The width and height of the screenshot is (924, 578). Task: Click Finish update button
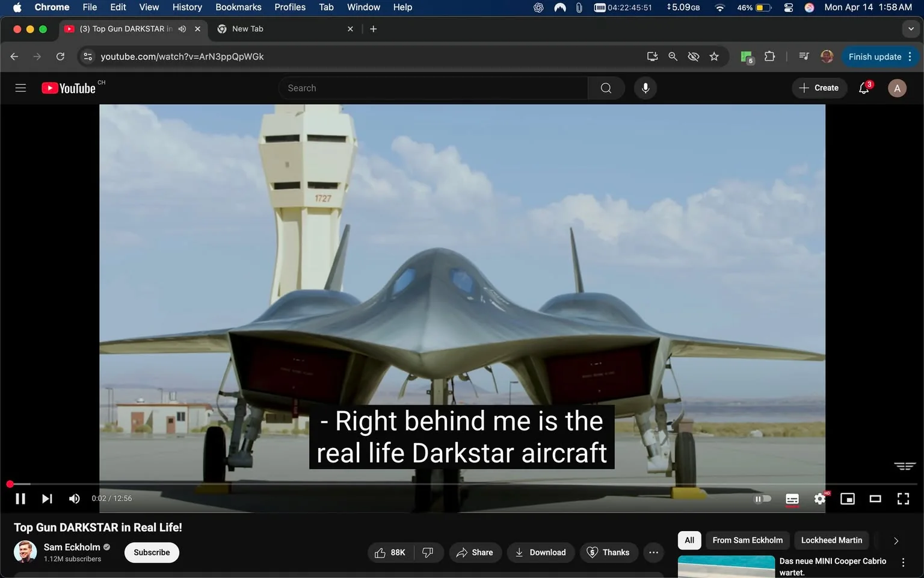click(875, 57)
